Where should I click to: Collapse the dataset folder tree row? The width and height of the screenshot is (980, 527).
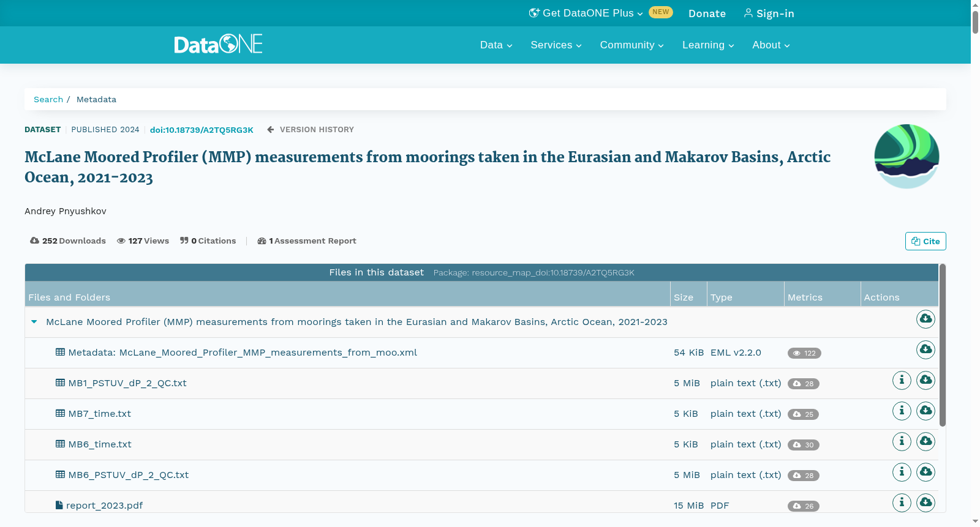click(34, 322)
